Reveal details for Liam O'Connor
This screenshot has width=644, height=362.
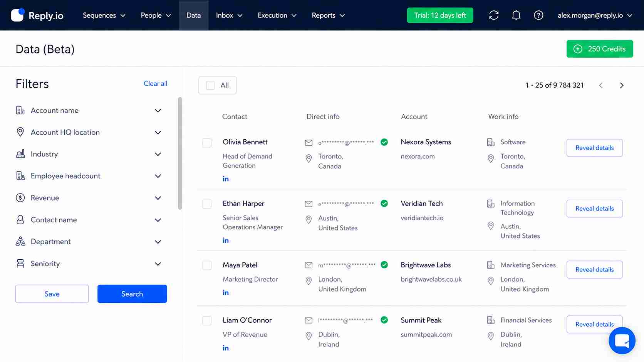coord(594,324)
